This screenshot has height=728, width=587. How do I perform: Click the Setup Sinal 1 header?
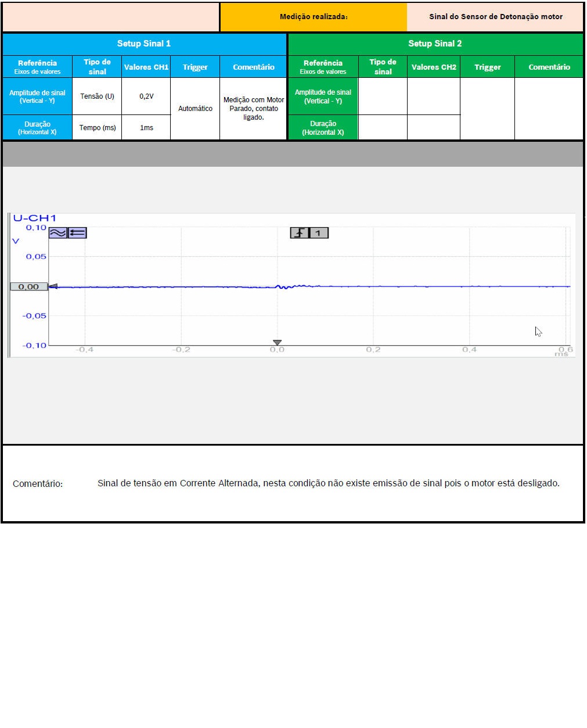pyautogui.click(x=144, y=44)
